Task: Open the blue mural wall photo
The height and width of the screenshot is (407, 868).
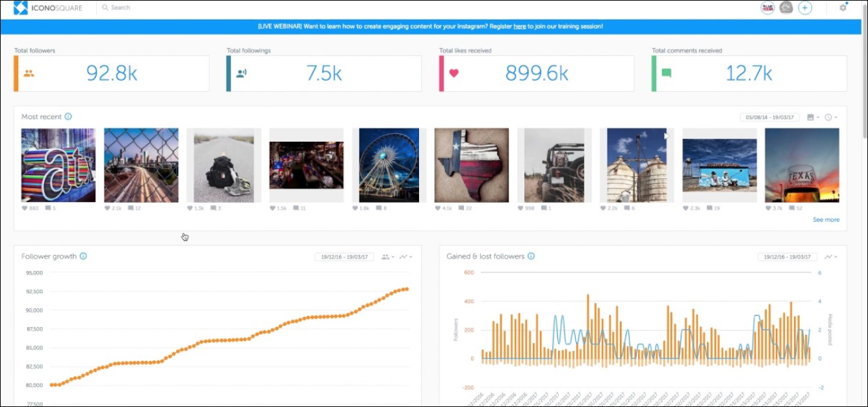Action: click(x=719, y=165)
